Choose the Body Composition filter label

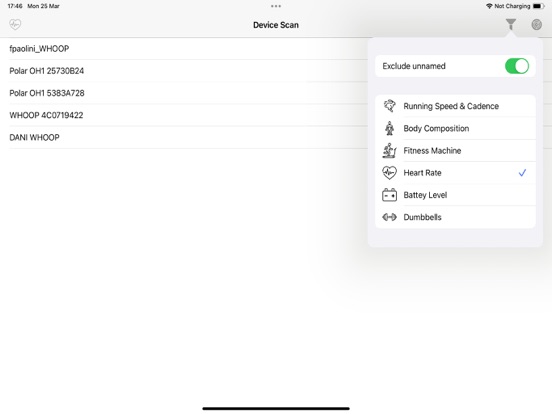(x=436, y=128)
